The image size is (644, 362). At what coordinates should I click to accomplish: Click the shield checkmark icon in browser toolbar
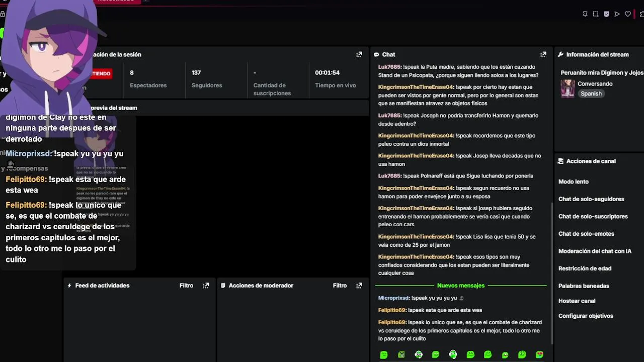pyautogui.click(x=606, y=14)
